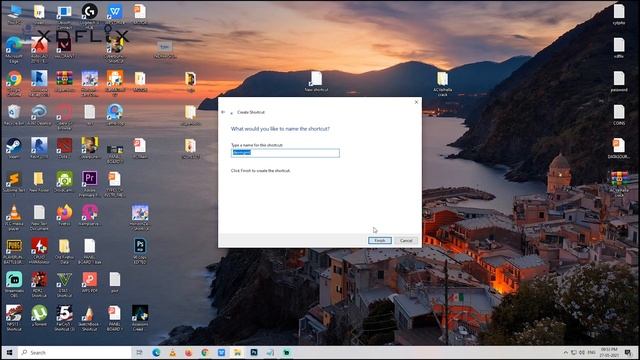This screenshot has width=640, height=360.
Task: Open Task View from the taskbar
Action: tap(139, 352)
